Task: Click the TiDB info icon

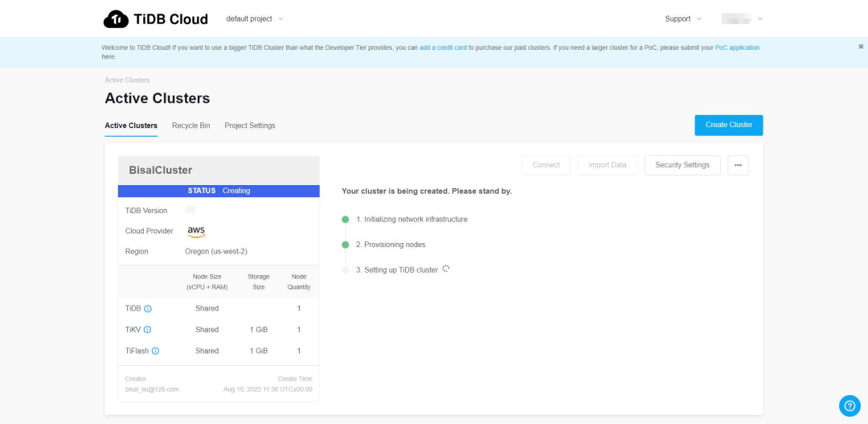Action: coord(148,308)
